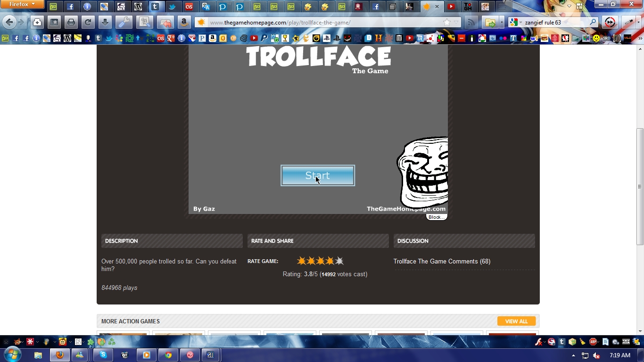644x362 pixels.
Task: Click the URL address field
Action: (324, 22)
